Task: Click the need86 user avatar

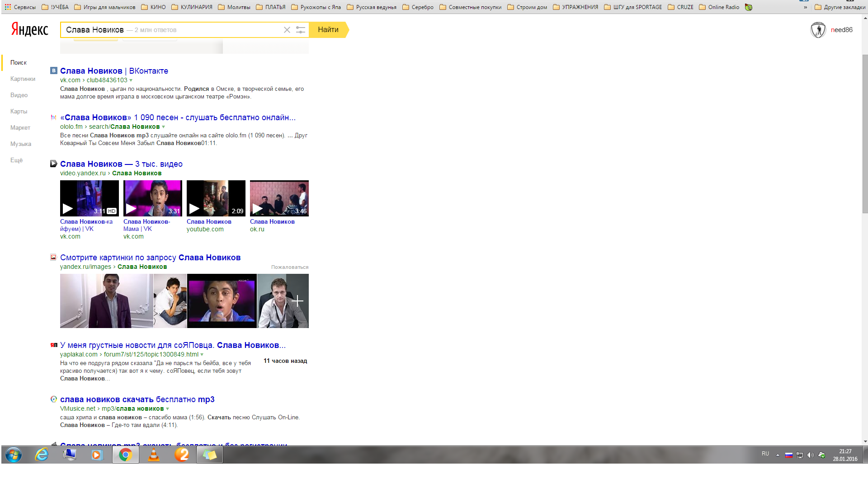Action: pyautogui.click(x=818, y=30)
